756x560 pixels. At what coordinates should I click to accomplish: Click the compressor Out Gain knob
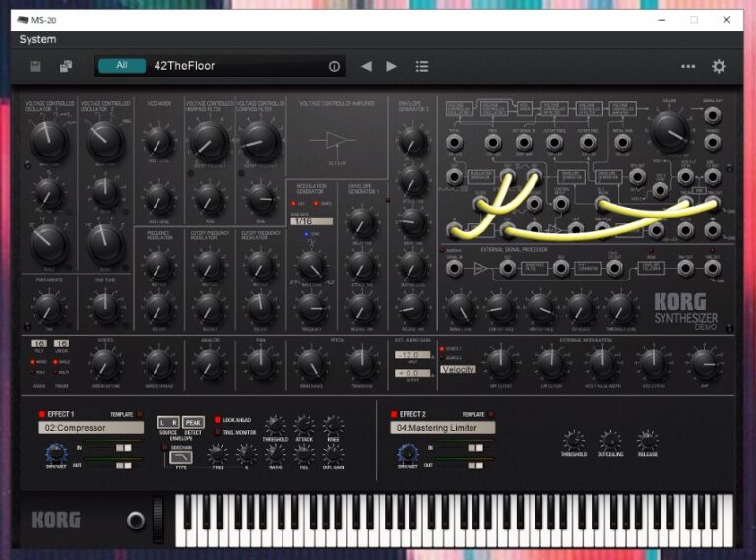[x=333, y=453]
